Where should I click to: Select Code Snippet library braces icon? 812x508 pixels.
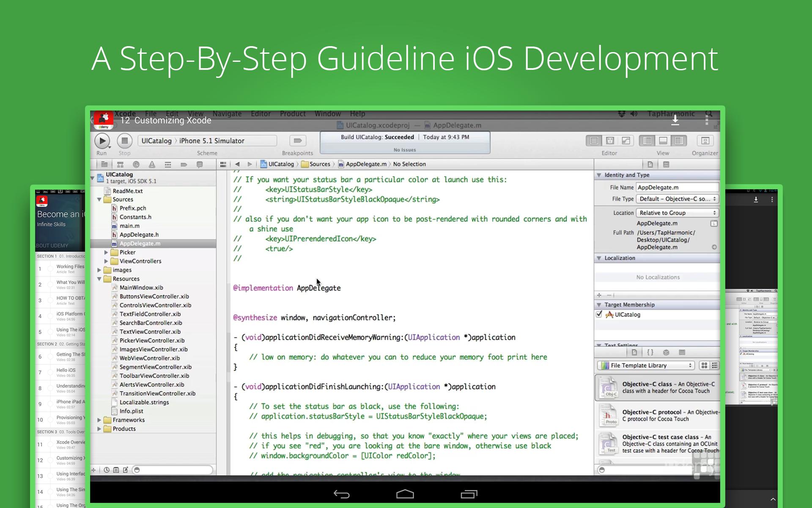[650, 352]
